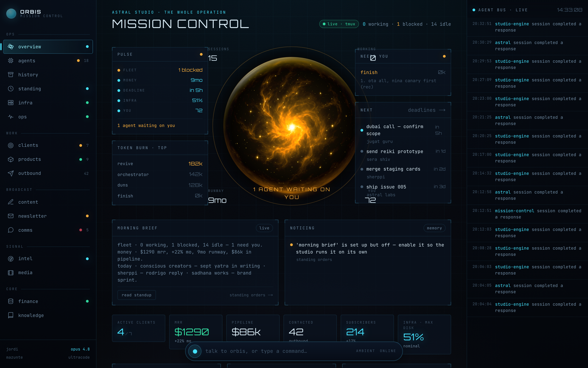Click the duns row in Token Burn

pyautogui.click(x=160, y=185)
